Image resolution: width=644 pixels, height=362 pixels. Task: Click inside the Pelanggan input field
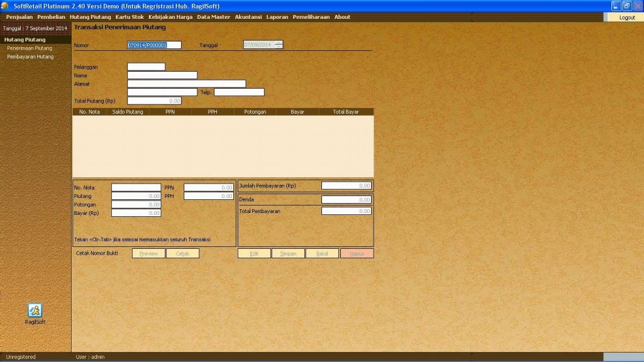146,66
